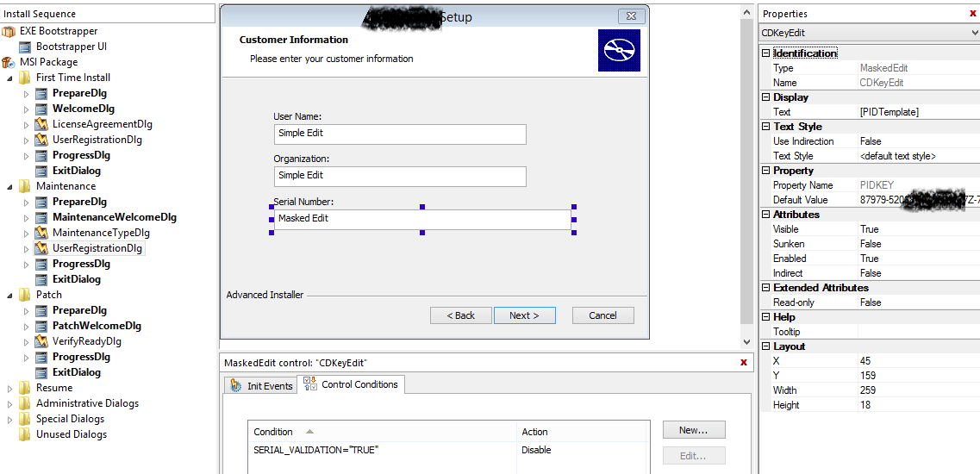Click the New... condition button
The image size is (980, 474).
(x=693, y=429)
